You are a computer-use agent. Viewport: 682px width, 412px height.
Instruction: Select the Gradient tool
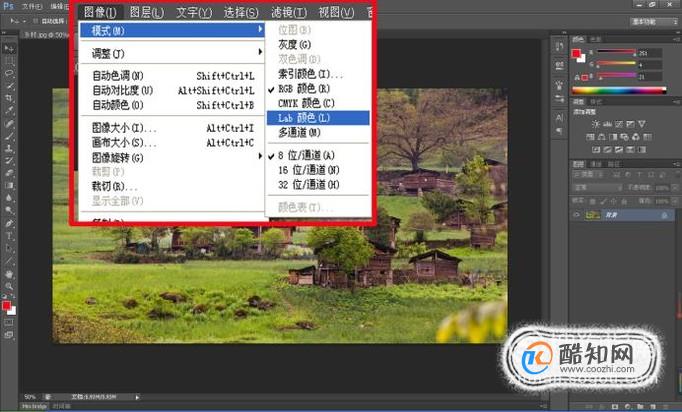coord(9,185)
